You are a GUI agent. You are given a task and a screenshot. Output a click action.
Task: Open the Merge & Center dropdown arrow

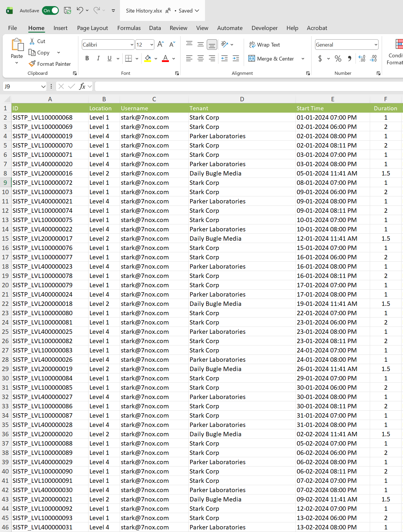tap(303, 59)
